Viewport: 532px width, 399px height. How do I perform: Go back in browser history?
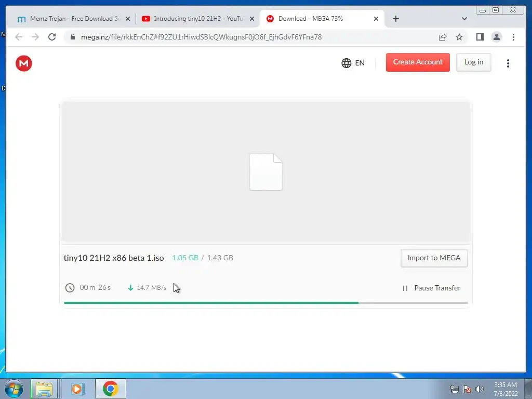tap(19, 37)
